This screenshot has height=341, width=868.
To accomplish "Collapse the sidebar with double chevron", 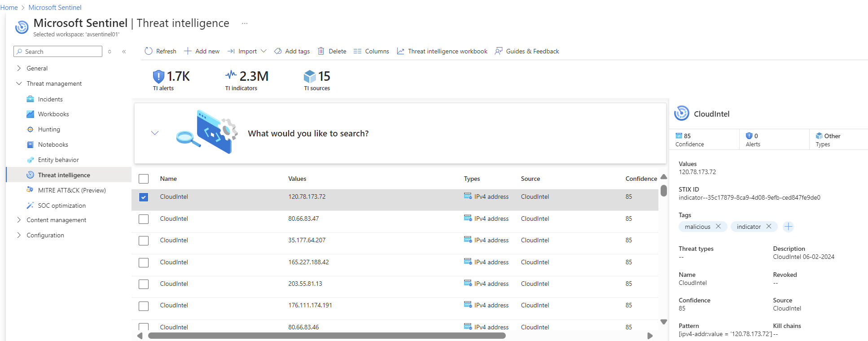I will pyautogui.click(x=124, y=52).
